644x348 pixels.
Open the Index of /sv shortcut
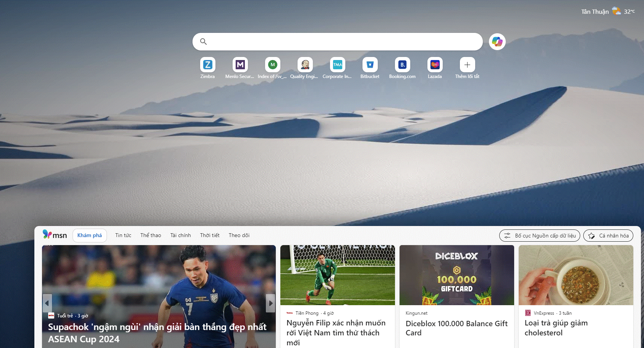pos(272,65)
